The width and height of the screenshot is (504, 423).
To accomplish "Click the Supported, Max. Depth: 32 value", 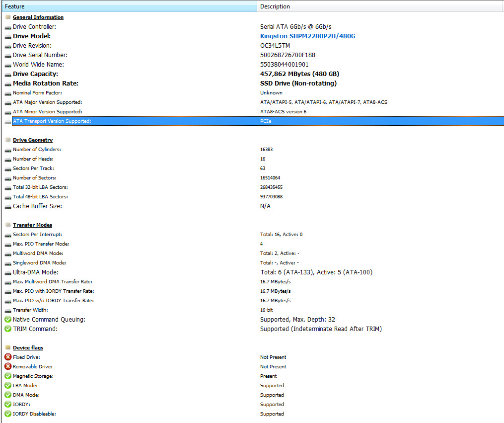I will pyautogui.click(x=297, y=320).
